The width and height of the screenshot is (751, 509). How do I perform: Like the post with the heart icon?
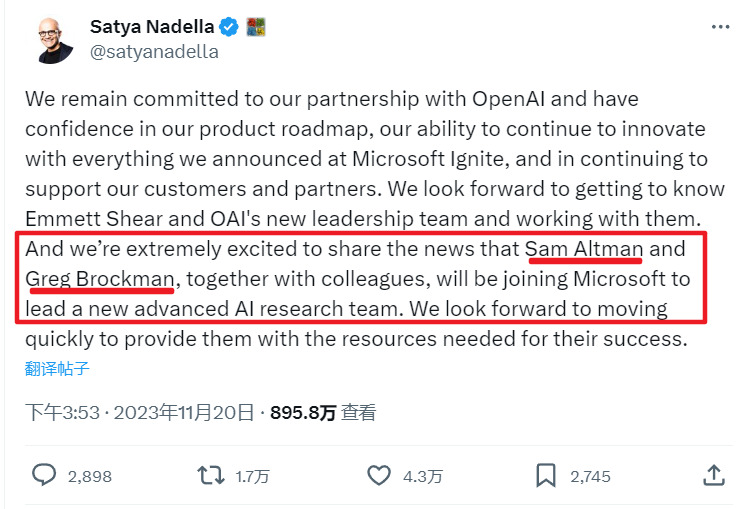tap(378, 475)
